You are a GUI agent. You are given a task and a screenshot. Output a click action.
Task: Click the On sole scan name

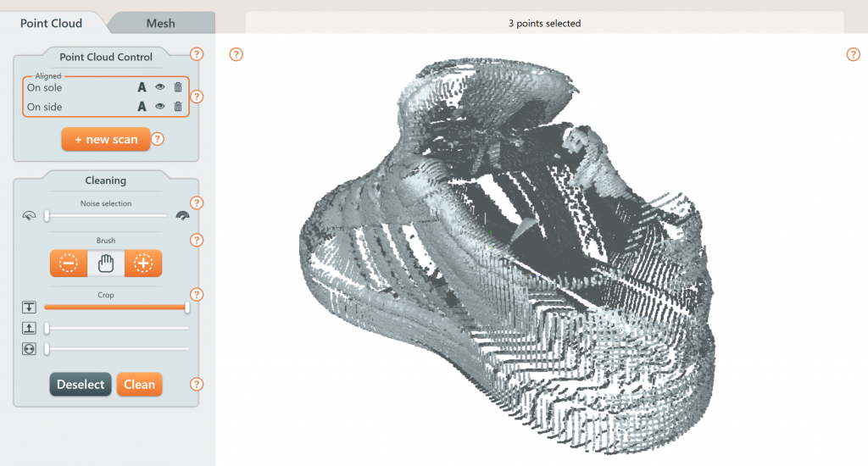(x=45, y=87)
